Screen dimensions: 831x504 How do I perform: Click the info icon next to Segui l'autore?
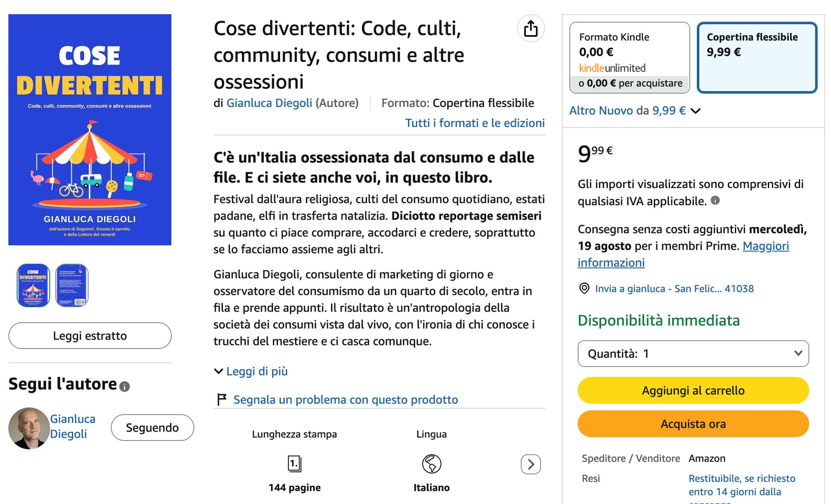(125, 387)
